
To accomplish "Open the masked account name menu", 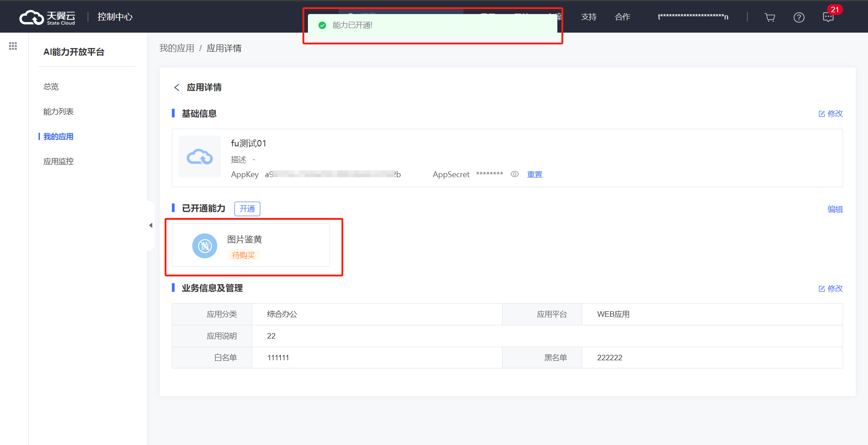I will click(693, 17).
